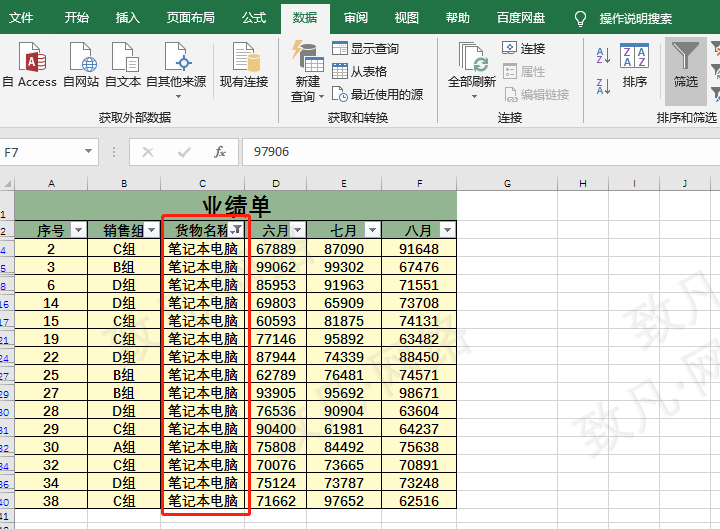Switch to the 视图 tab
The height and width of the screenshot is (529, 720).
tap(407, 18)
